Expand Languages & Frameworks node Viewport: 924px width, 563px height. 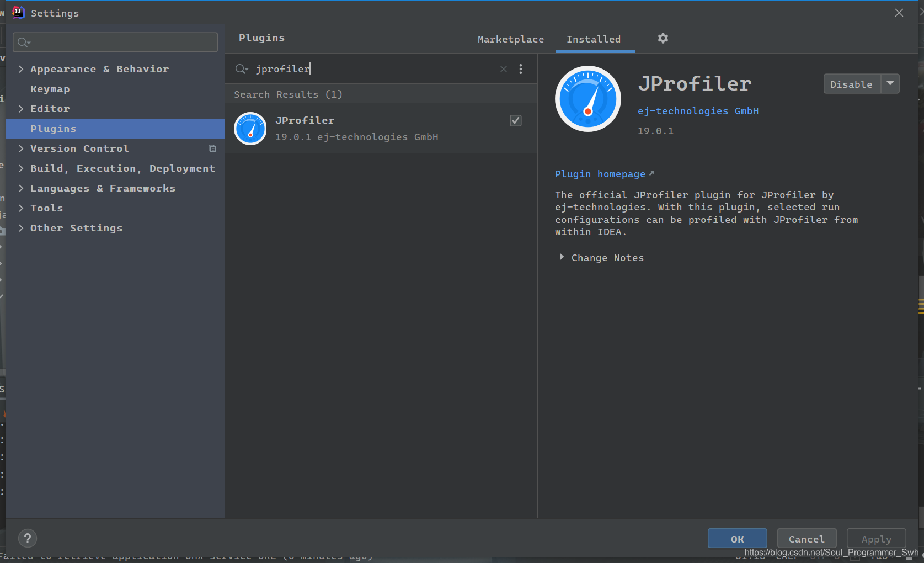coord(21,188)
